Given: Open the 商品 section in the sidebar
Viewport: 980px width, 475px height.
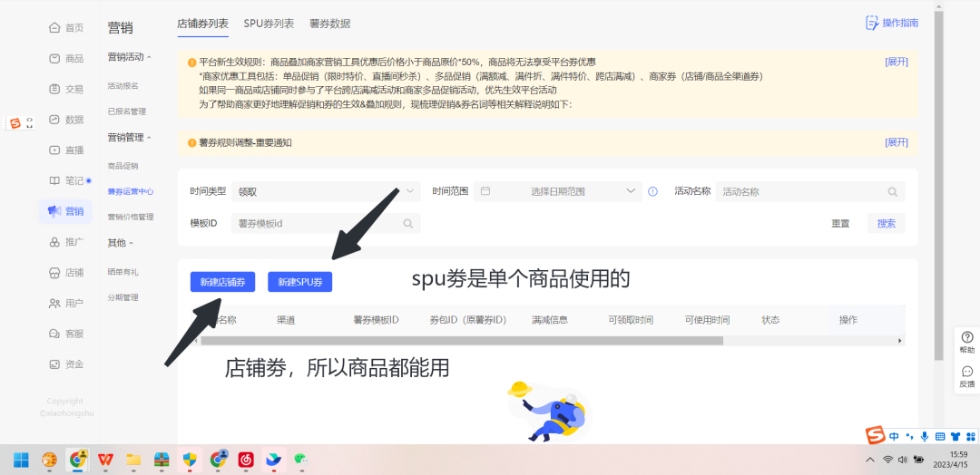Looking at the screenshot, I should 65,59.
